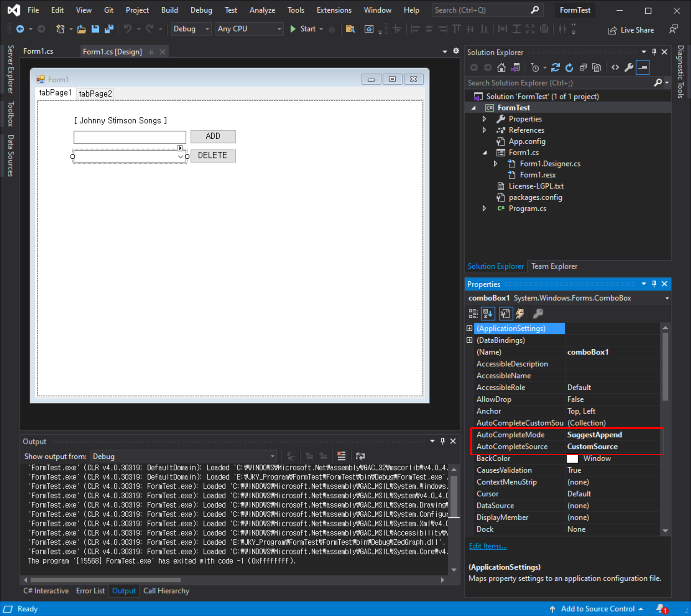Expand the Form1.Designer.cs tree node
Viewport: 691px width, 616px height.
click(x=495, y=164)
